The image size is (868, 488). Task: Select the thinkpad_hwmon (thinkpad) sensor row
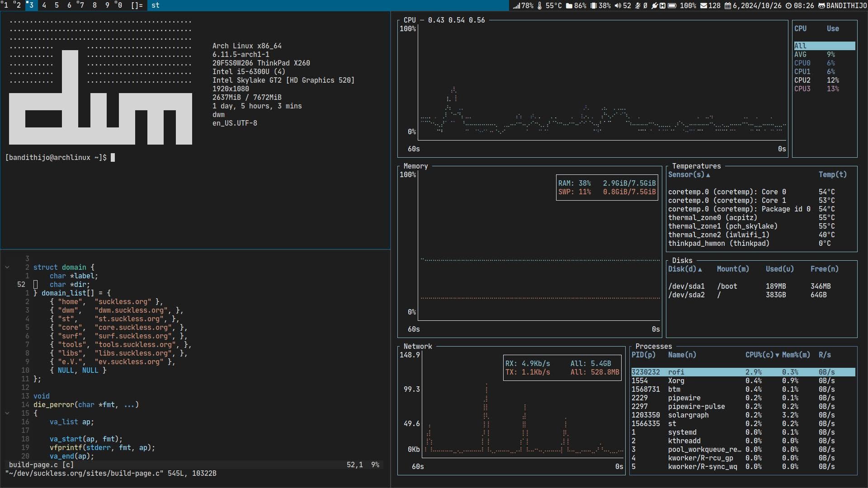[762, 244]
